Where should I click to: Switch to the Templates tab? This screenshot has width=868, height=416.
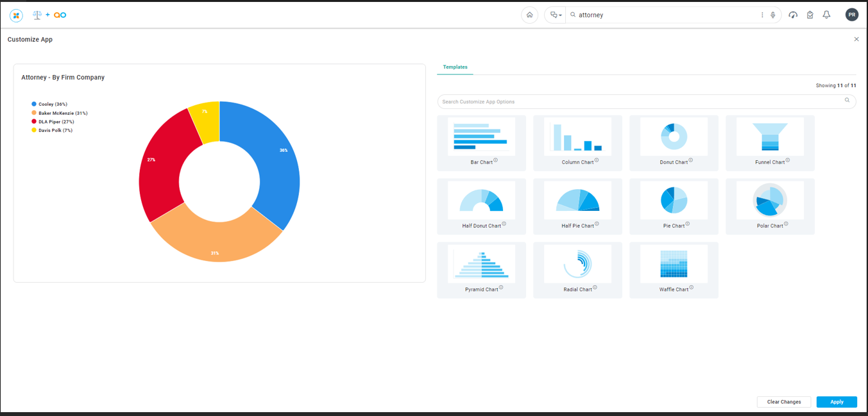click(x=455, y=67)
